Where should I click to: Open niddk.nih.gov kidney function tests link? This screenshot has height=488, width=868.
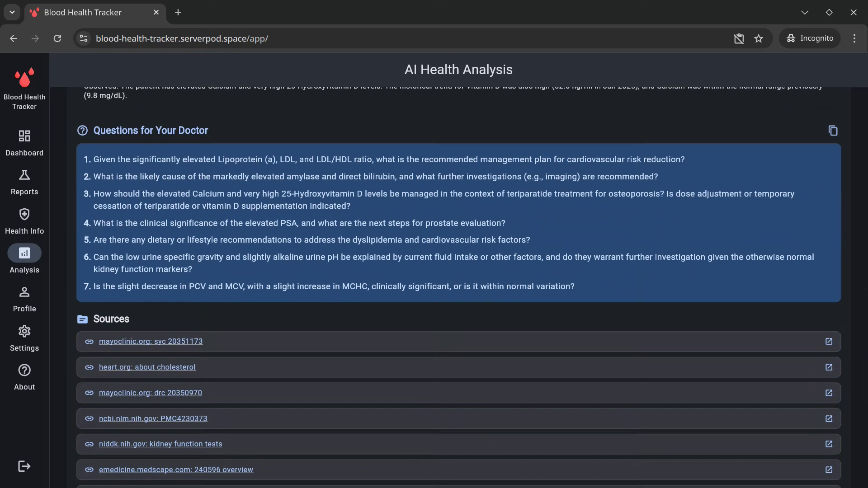pyautogui.click(x=160, y=444)
